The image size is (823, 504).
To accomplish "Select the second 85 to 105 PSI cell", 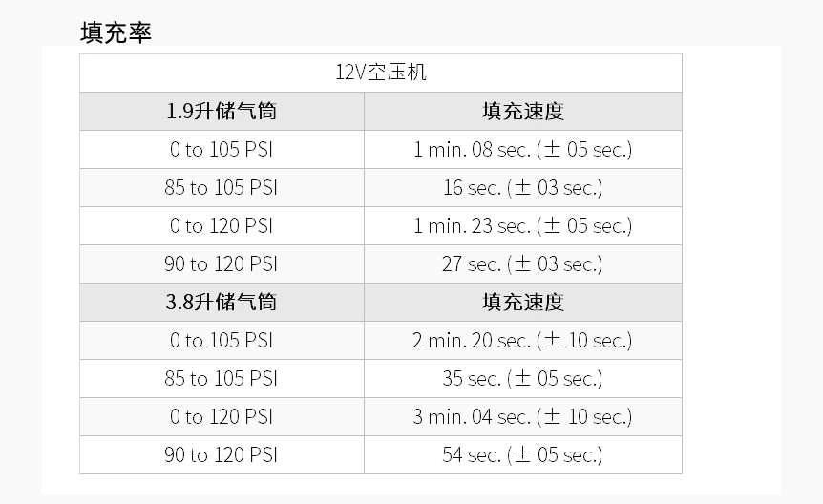I will (222, 379).
